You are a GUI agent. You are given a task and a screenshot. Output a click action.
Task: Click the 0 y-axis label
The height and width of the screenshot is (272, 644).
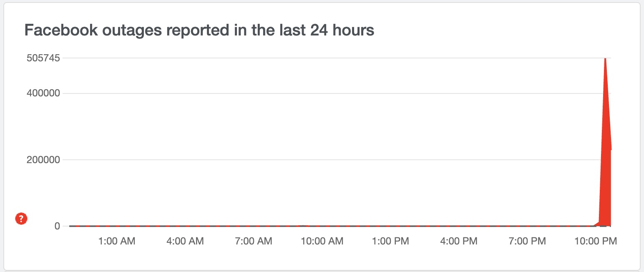point(58,226)
